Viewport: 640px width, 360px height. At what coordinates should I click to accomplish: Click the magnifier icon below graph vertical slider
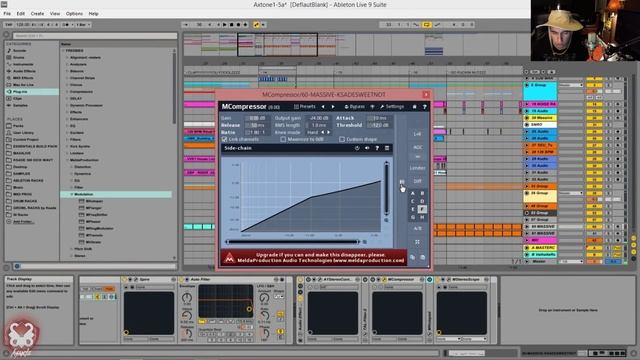pos(386,220)
